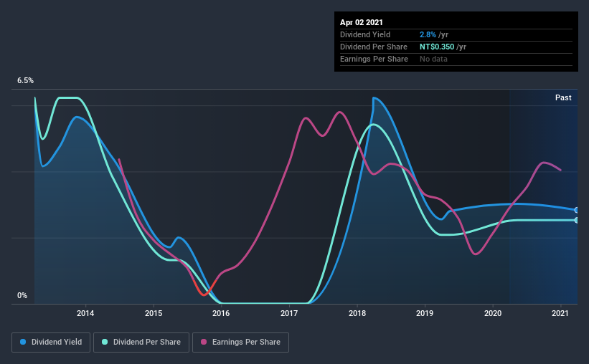Click the 'Apr 02 2021' tooltip date
Image resolution: width=589 pixels, height=364 pixels.
[362, 22]
